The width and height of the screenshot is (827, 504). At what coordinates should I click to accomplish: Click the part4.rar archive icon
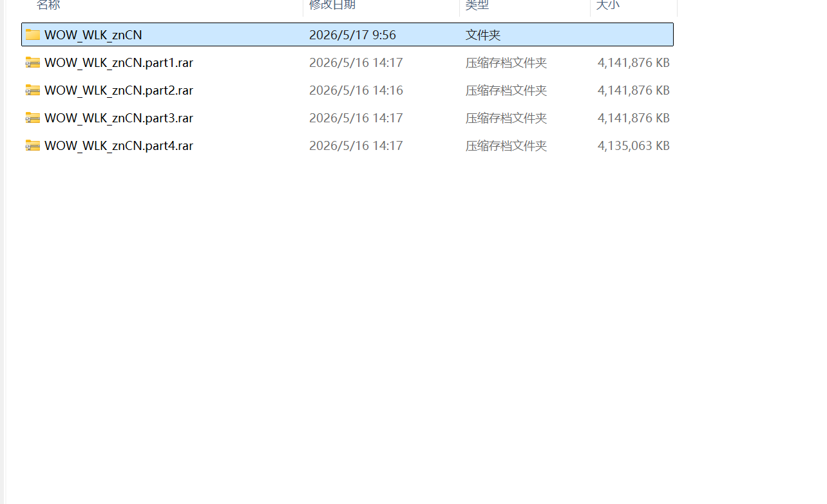[x=33, y=145]
